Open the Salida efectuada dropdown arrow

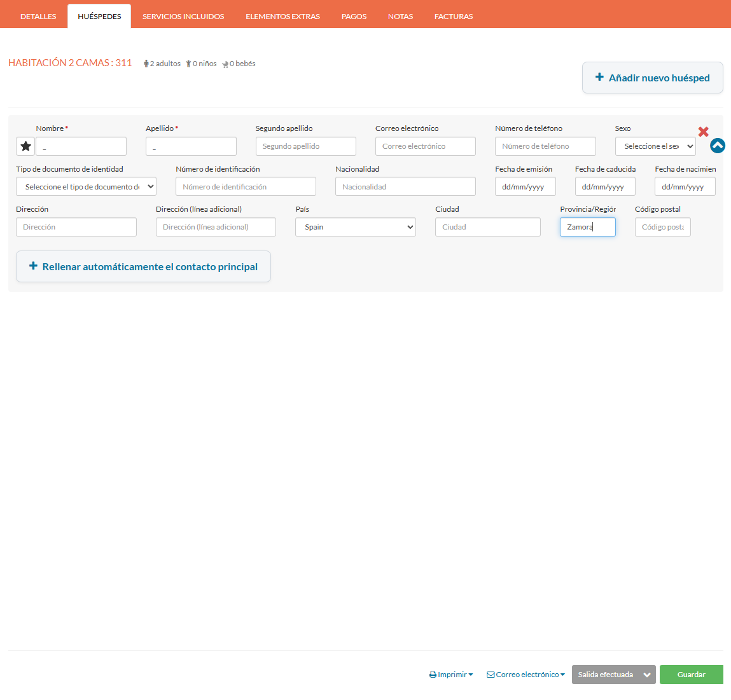646,675
